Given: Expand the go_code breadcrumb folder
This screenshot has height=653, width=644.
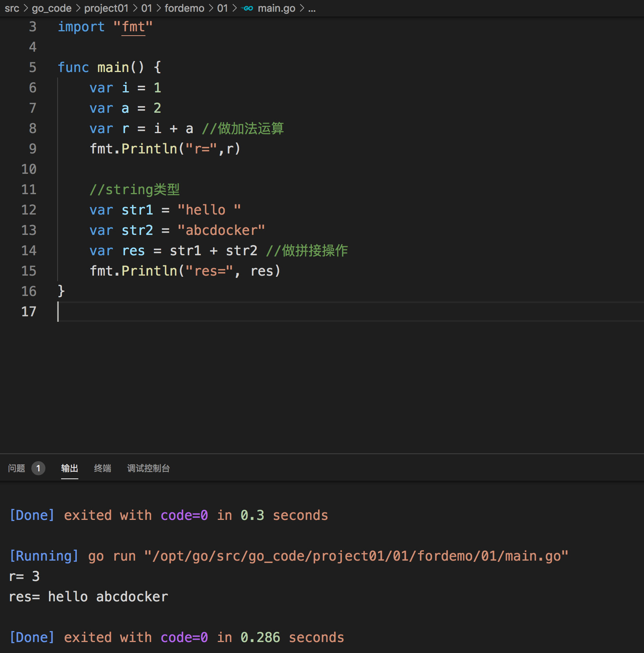Looking at the screenshot, I should 51,8.
